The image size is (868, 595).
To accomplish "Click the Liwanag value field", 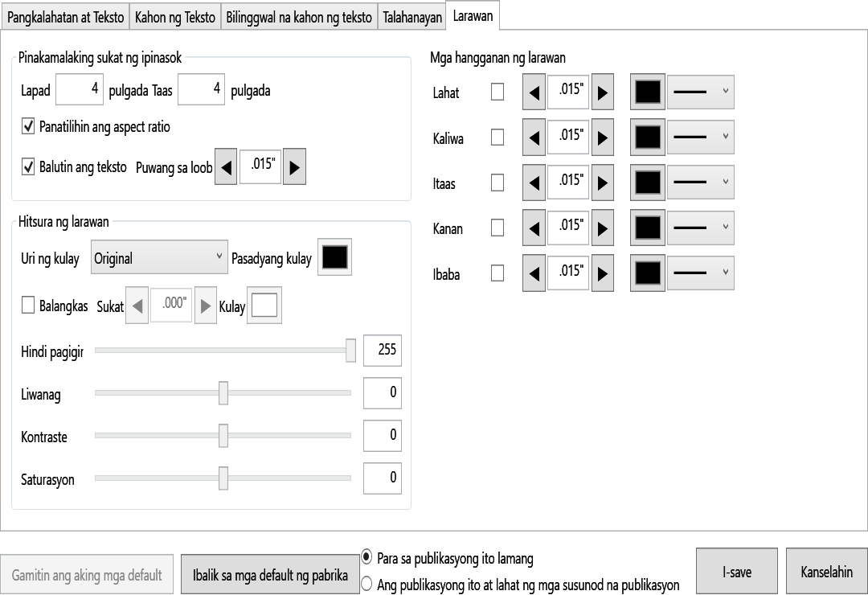I will click(383, 393).
